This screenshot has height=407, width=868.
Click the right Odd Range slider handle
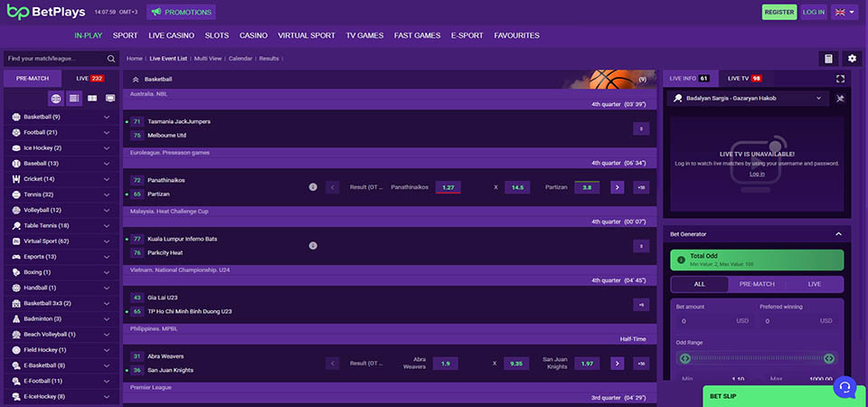click(x=829, y=358)
